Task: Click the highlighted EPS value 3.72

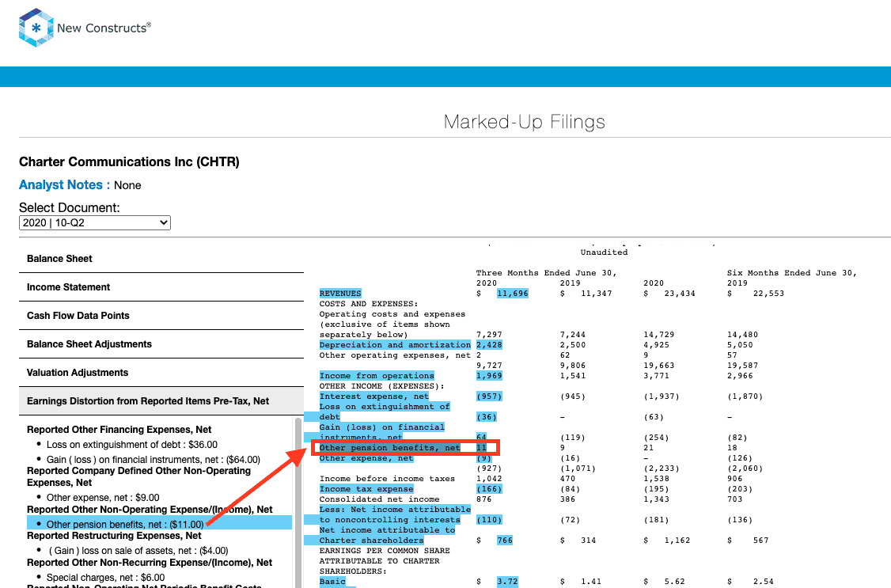Action: (507, 581)
